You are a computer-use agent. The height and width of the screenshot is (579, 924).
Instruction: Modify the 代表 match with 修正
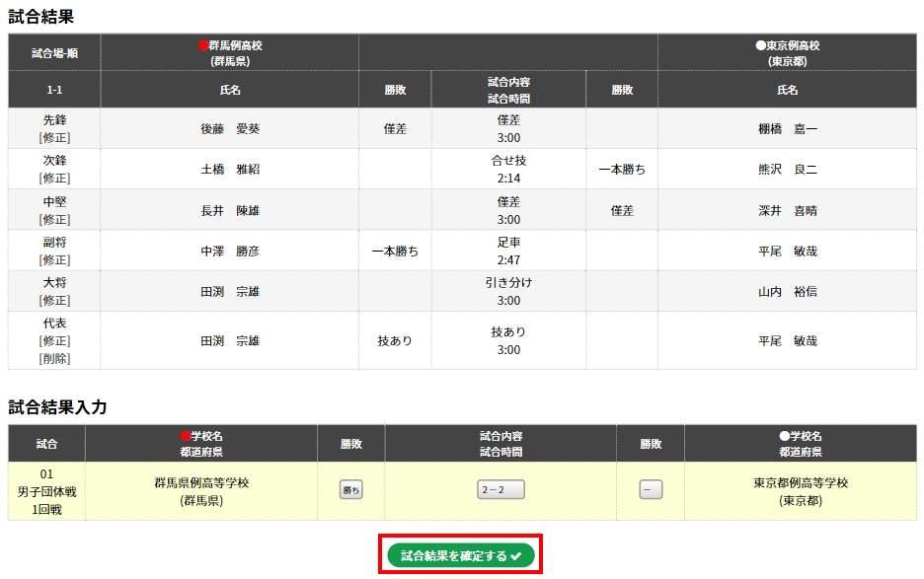(x=54, y=340)
